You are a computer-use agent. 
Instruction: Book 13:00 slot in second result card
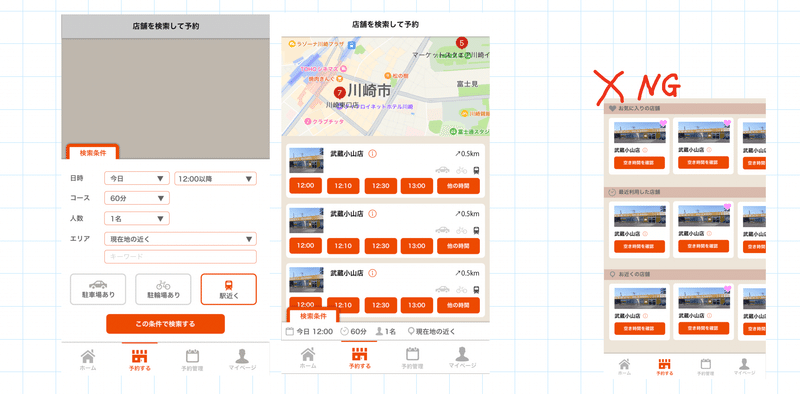(417, 245)
